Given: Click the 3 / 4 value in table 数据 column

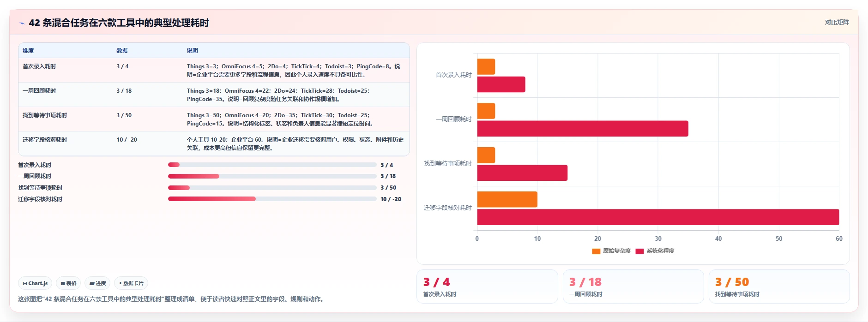Looking at the screenshot, I should pos(122,66).
